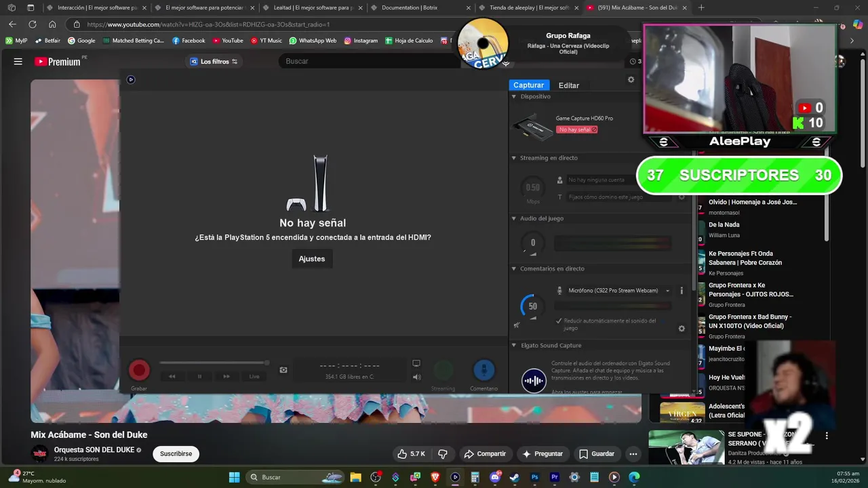Open the Los filtros button in YouTube header
This screenshot has width=868, height=488.
click(214, 61)
